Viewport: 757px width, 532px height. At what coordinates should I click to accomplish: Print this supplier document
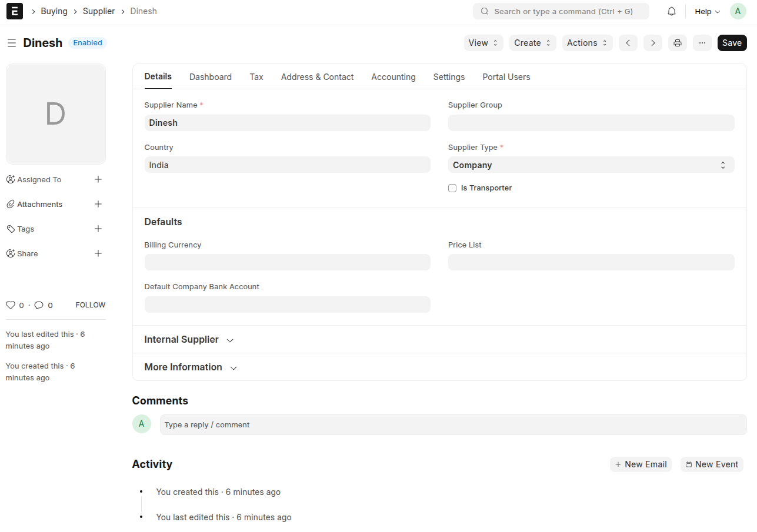pos(678,43)
